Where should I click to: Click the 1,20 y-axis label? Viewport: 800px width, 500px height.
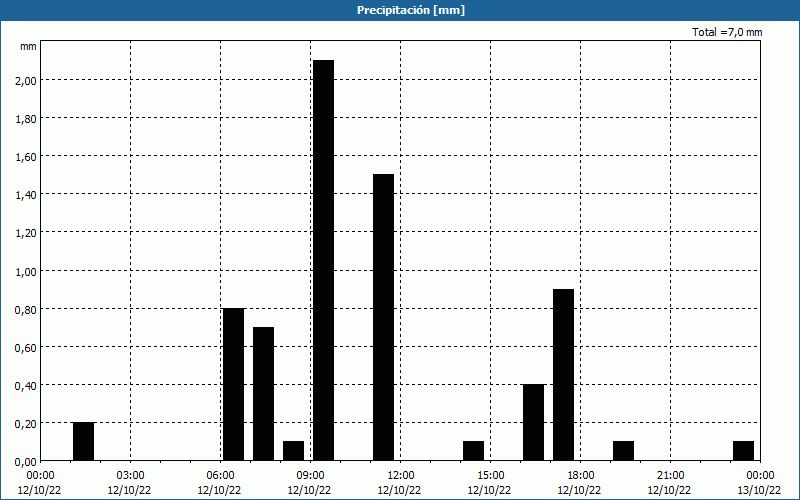(x=26, y=233)
